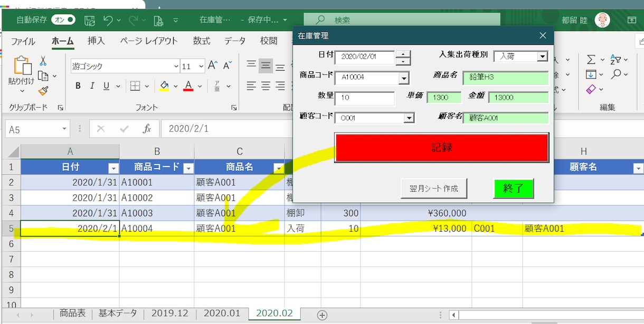Open the 商品コード column filter dropdown
The height and width of the screenshot is (324, 644).
188,168
